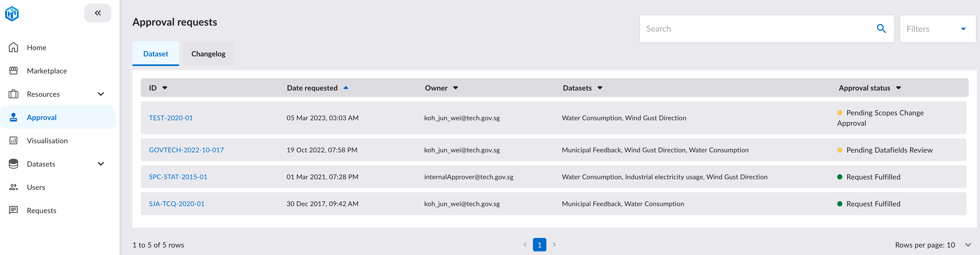The image size is (980, 255).
Task: Select page 1 button
Action: (539, 245)
